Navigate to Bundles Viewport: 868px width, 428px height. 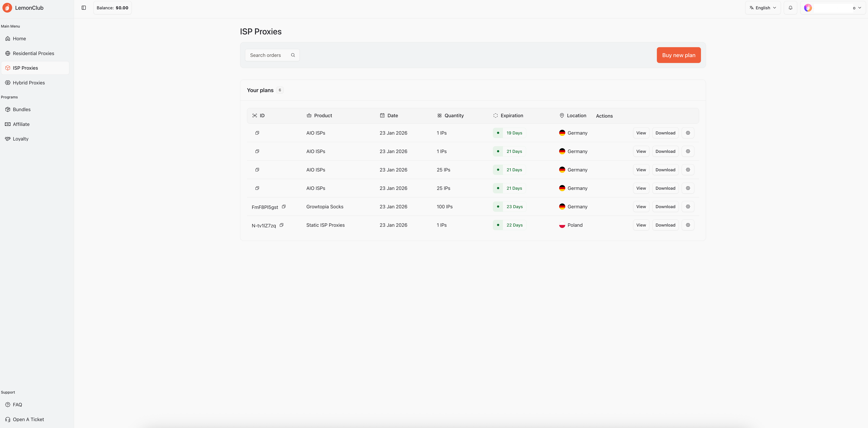35,110
